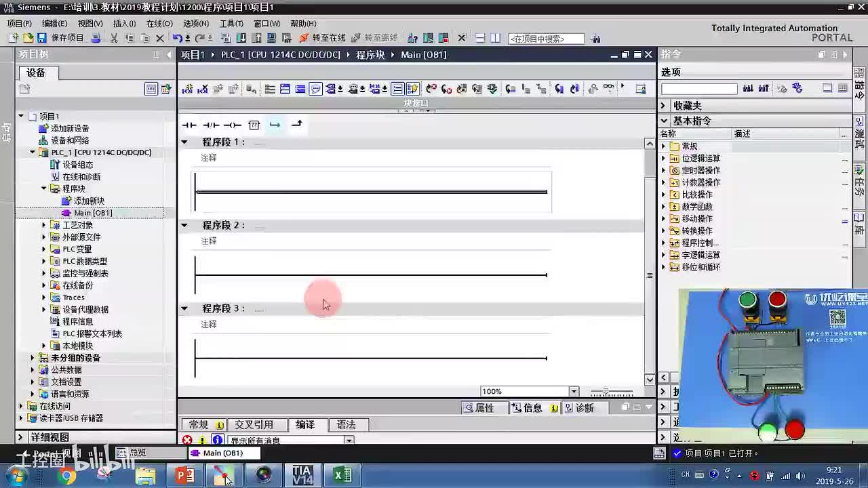Click the Insert network icon in editor toolbar
This screenshot has height=488, width=868.
tap(187, 89)
